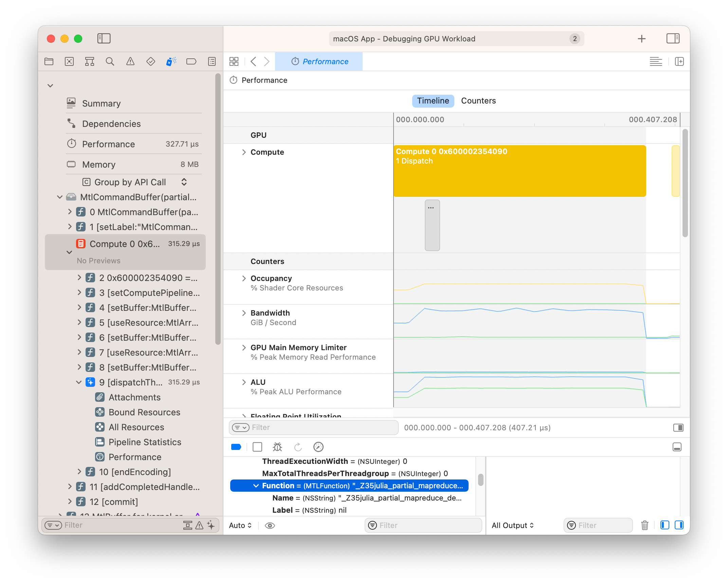Expand the Occupancy counter disclosure triangle
This screenshot has width=728, height=585.
click(x=244, y=278)
